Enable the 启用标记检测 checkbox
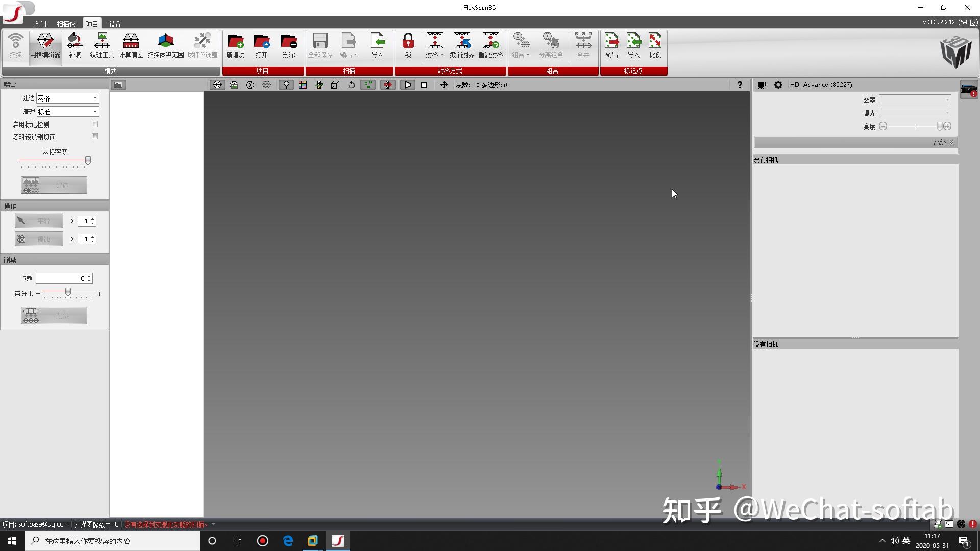The width and height of the screenshot is (980, 551). click(94, 123)
